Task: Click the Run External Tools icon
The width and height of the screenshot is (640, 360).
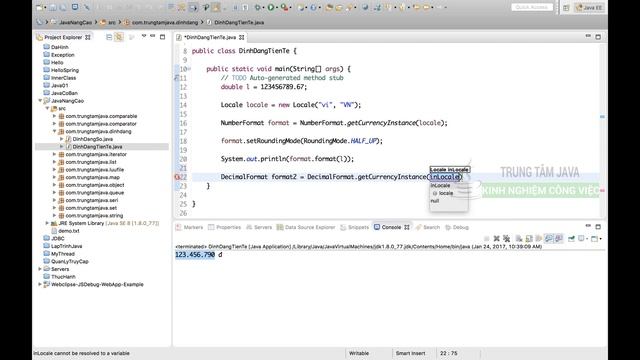Action: [284, 7]
